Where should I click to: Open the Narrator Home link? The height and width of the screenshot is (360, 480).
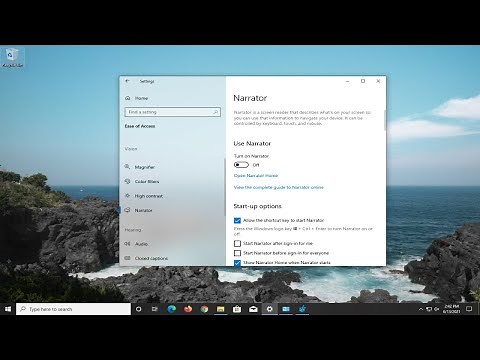tap(256, 176)
